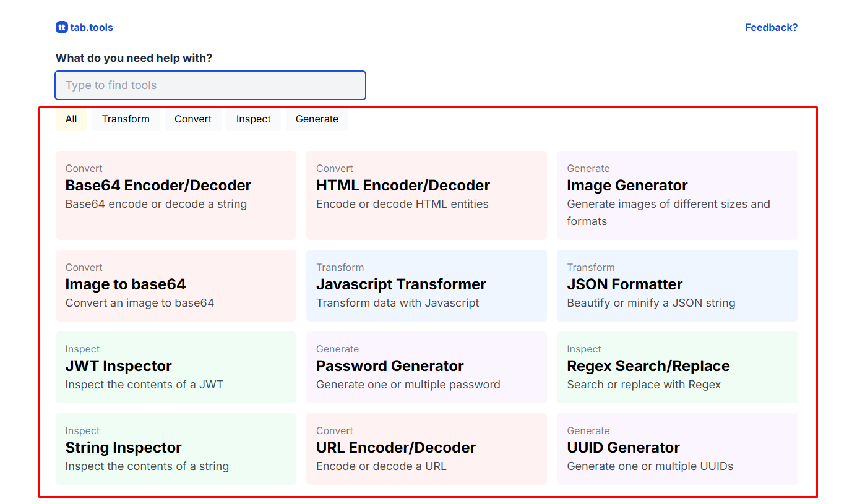852x504 pixels.
Task: Open the Feedback link
Action: click(x=771, y=27)
